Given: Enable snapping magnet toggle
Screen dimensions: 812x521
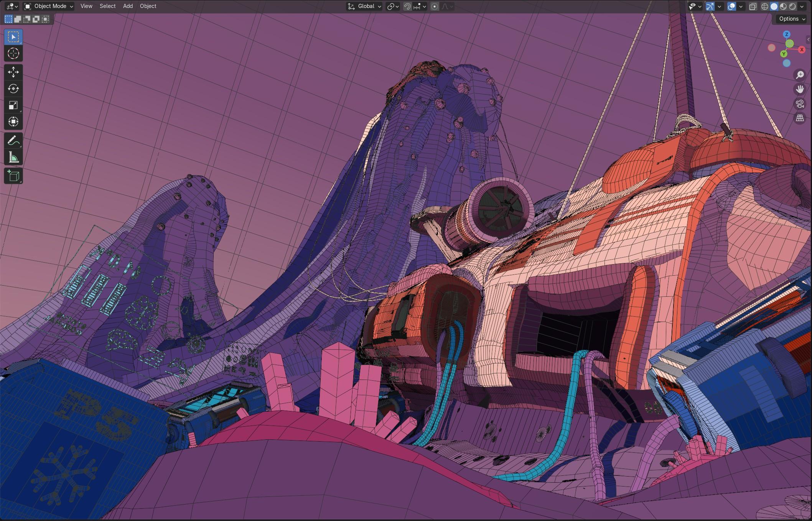Looking at the screenshot, I should [407, 7].
